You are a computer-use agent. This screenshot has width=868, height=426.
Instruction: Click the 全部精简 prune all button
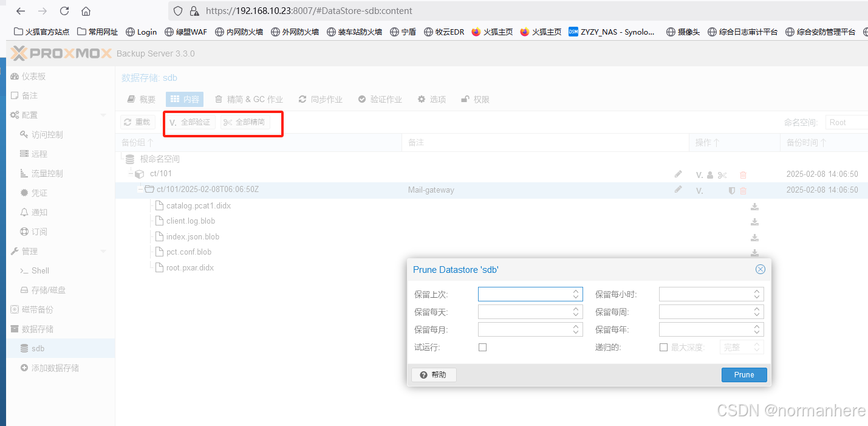click(x=245, y=122)
